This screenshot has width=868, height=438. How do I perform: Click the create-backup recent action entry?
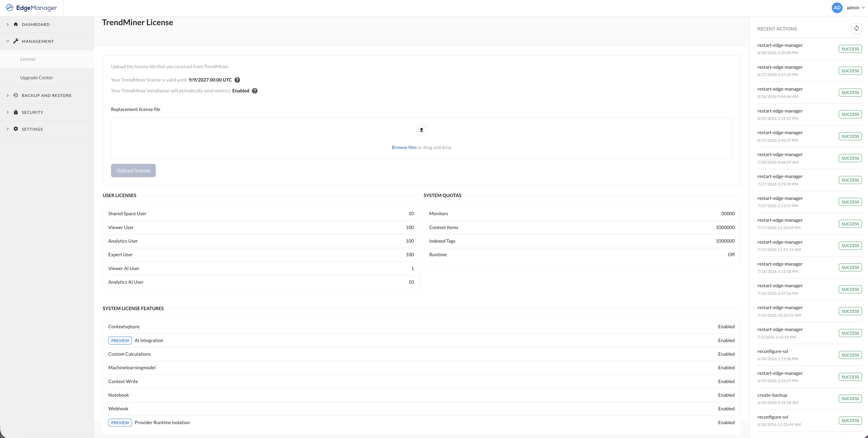(809, 398)
